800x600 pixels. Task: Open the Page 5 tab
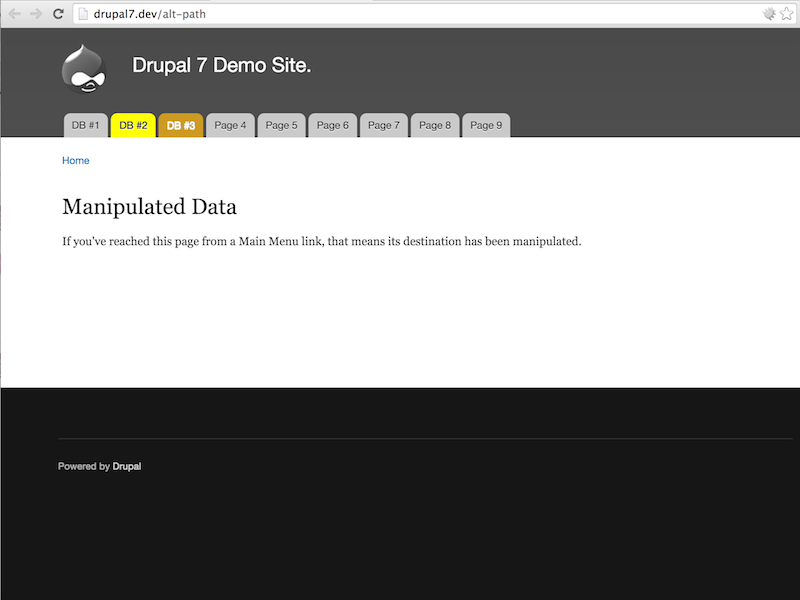(x=281, y=125)
